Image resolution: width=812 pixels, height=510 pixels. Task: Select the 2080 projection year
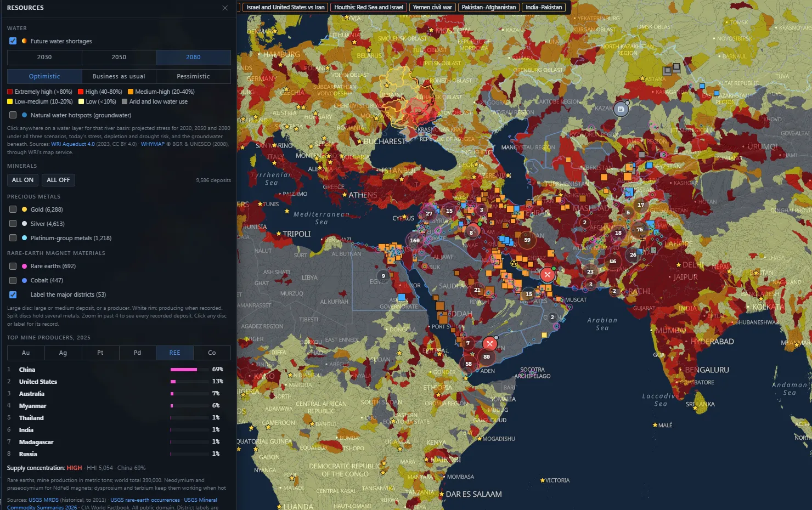tap(193, 57)
